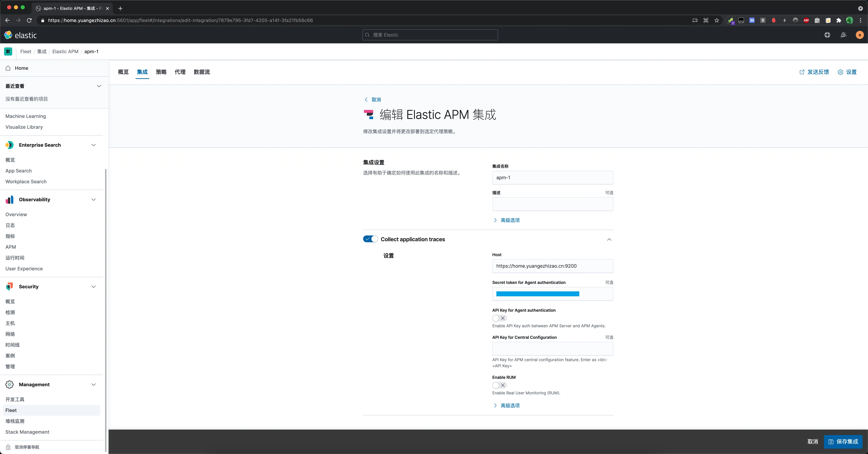Click the 设置 gear icon at top right
Image resolution: width=868 pixels, height=454 pixels.
pyautogui.click(x=840, y=72)
